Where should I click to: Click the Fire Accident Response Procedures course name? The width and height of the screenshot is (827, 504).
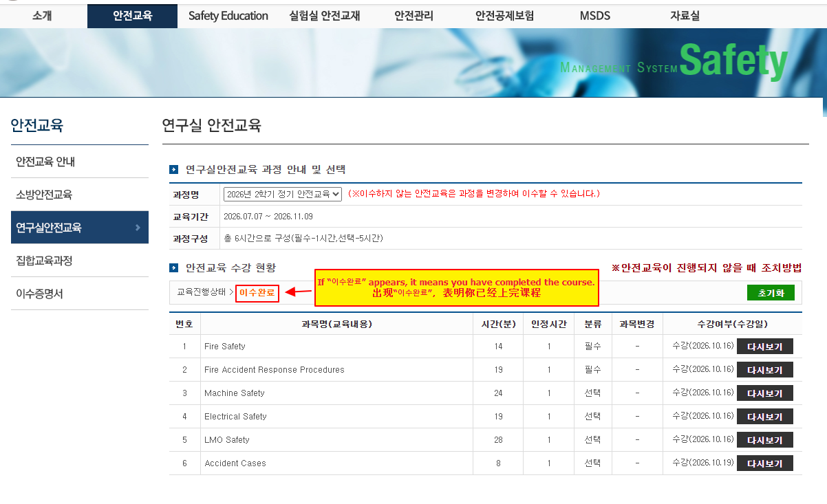tap(275, 370)
